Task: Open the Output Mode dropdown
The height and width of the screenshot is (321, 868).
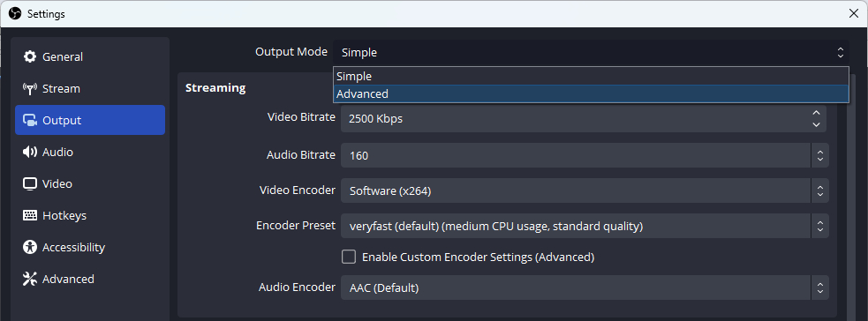Action: click(x=591, y=53)
